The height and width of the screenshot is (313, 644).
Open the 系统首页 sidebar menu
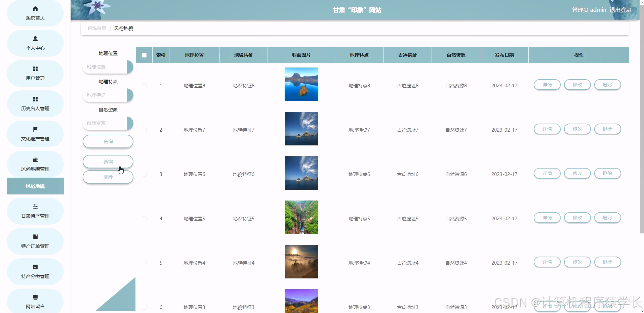[35, 13]
